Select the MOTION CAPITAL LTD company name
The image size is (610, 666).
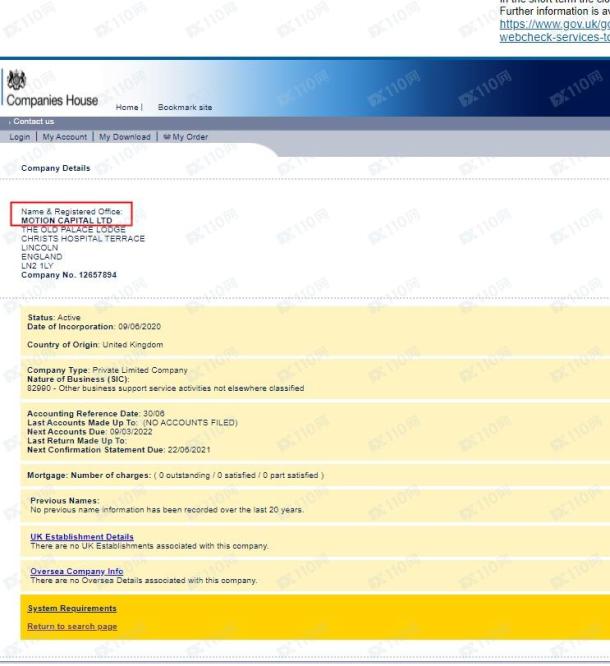(x=67, y=220)
